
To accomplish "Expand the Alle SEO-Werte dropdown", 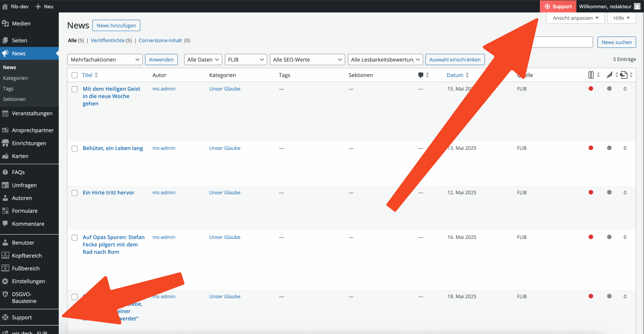I will coord(307,60).
